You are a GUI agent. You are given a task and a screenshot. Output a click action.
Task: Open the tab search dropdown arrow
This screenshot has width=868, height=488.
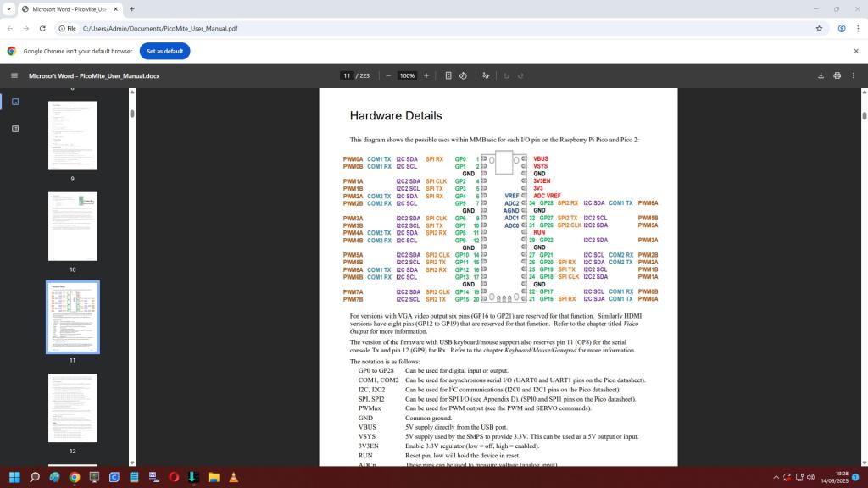pyautogui.click(x=12, y=9)
